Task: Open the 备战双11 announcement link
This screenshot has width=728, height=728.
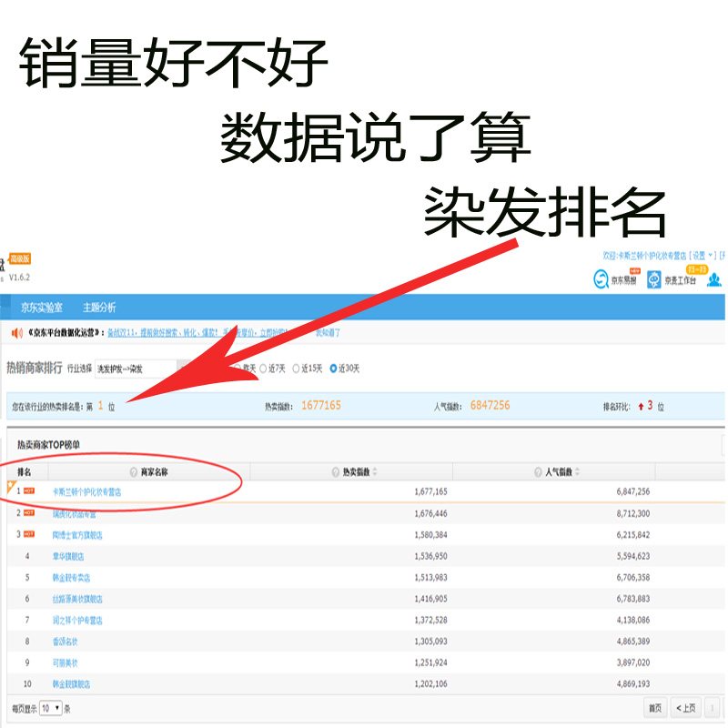Action: click(198, 333)
